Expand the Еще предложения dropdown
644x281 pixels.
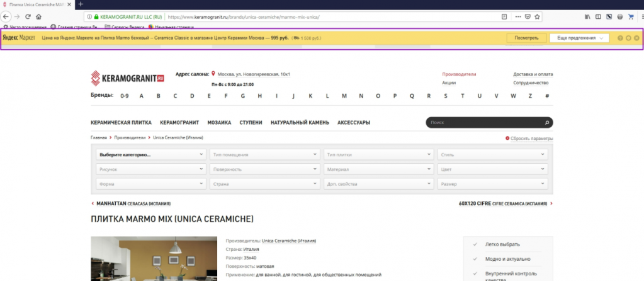tap(579, 38)
